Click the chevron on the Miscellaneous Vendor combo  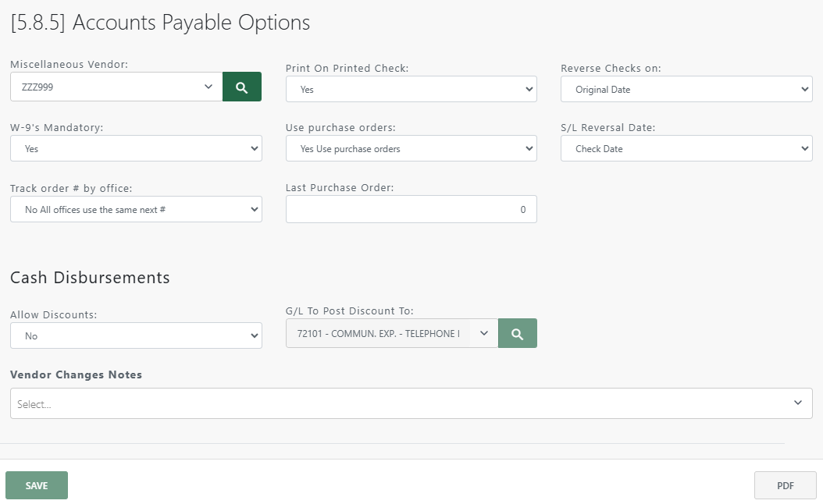[208, 87]
